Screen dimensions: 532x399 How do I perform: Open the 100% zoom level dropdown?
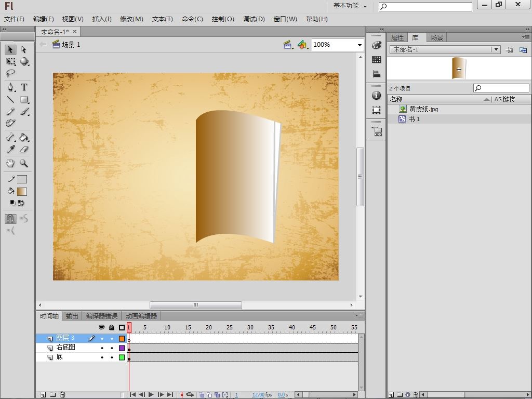[x=359, y=45]
